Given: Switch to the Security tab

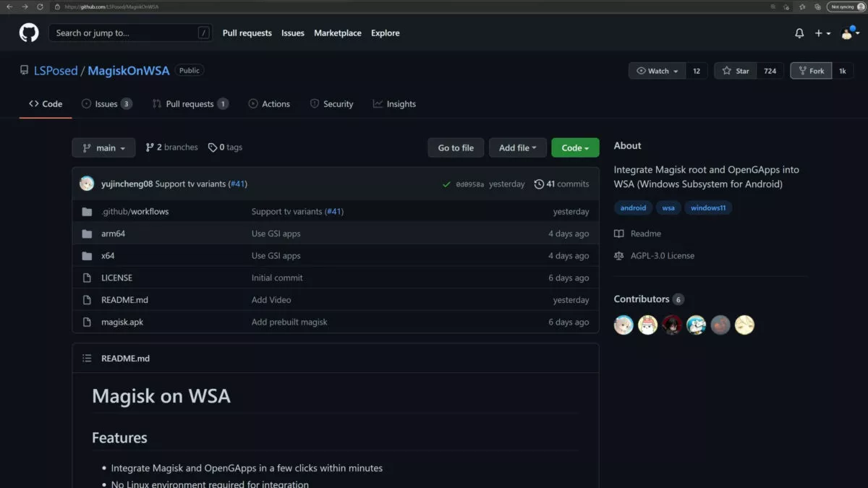Looking at the screenshot, I should [331, 104].
